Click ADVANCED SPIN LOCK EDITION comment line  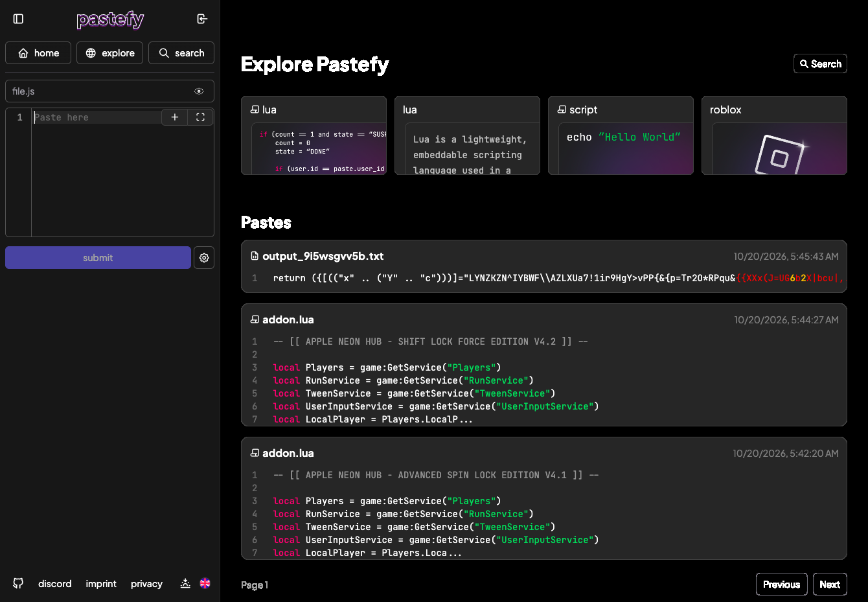(436, 475)
